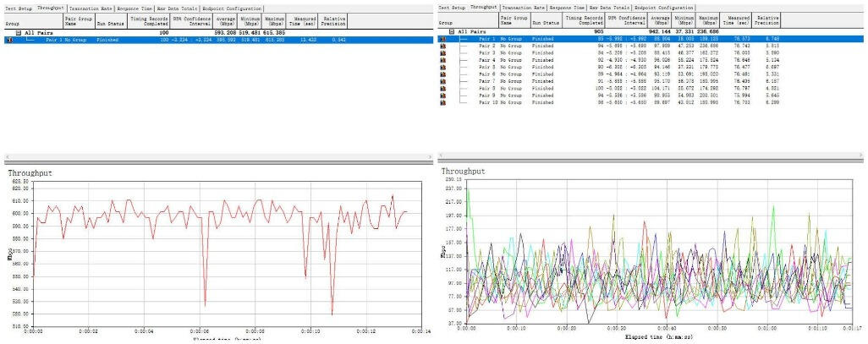
Task: Click the Pair 8 row icon in right window
Action: pos(442,89)
